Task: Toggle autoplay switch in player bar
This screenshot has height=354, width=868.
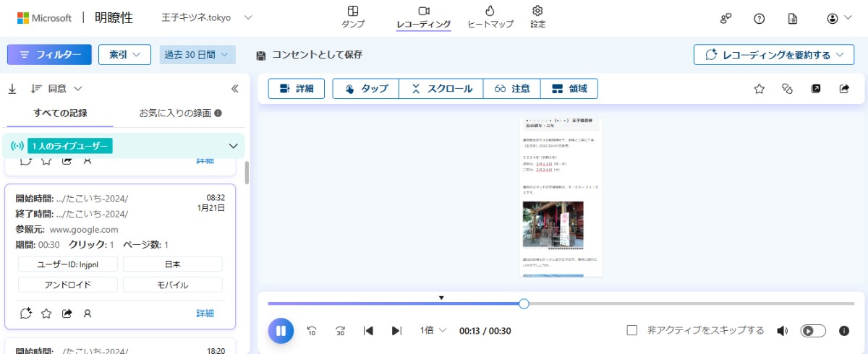Action: pos(813,331)
